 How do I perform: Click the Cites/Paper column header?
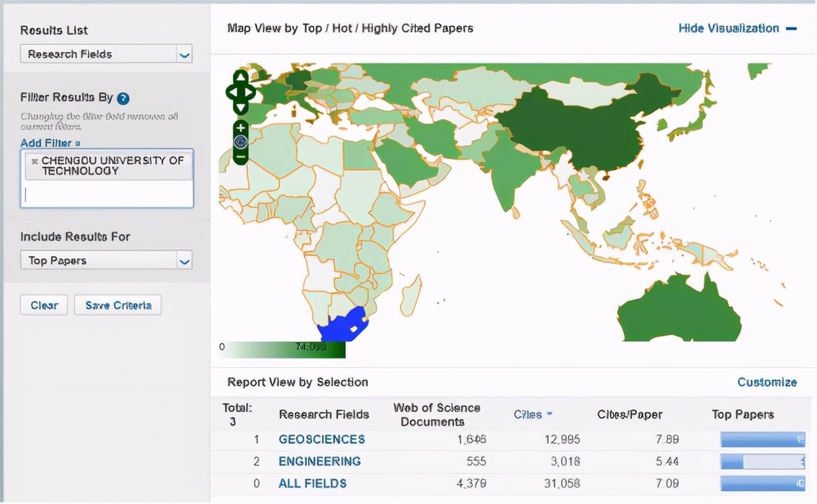tap(629, 414)
